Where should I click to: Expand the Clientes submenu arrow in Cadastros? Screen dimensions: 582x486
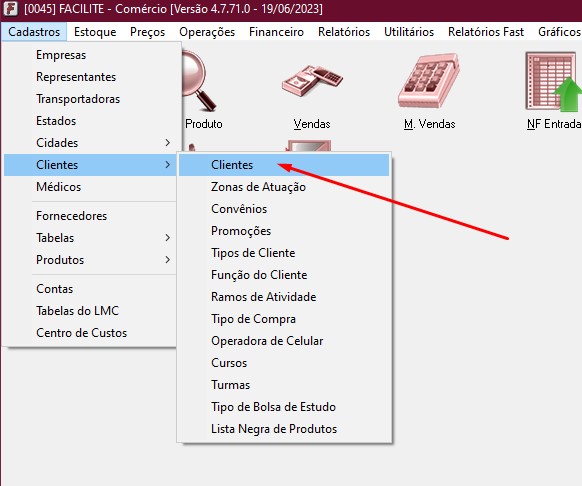pos(167,164)
